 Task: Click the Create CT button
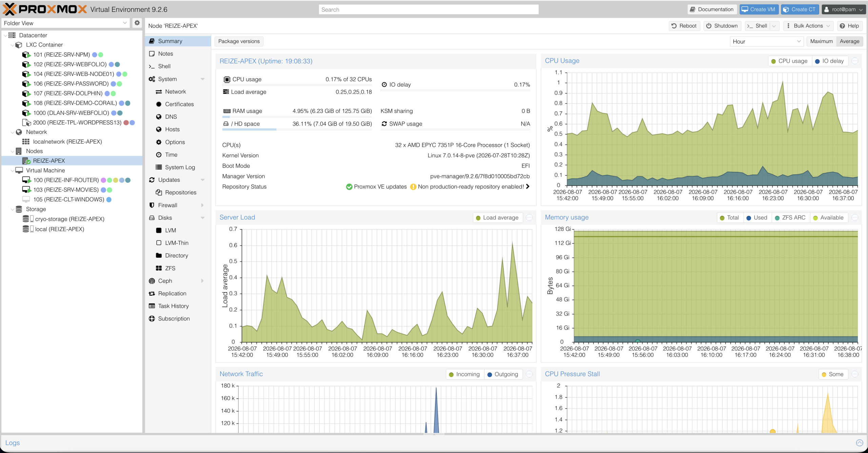tap(800, 9)
